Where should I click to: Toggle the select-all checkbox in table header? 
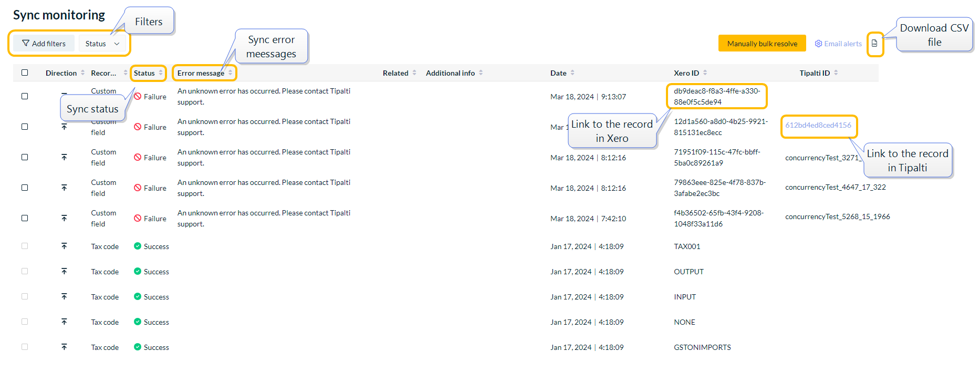tap(25, 73)
